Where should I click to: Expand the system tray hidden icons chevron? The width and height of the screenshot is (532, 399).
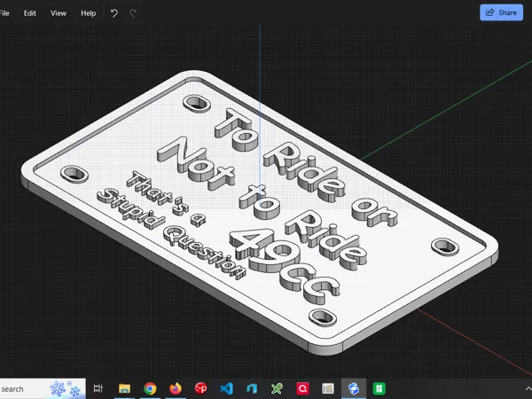pyautogui.click(x=528, y=388)
